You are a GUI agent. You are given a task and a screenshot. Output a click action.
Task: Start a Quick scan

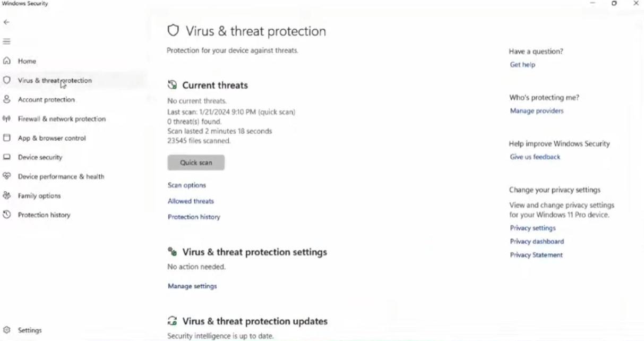coord(196,163)
